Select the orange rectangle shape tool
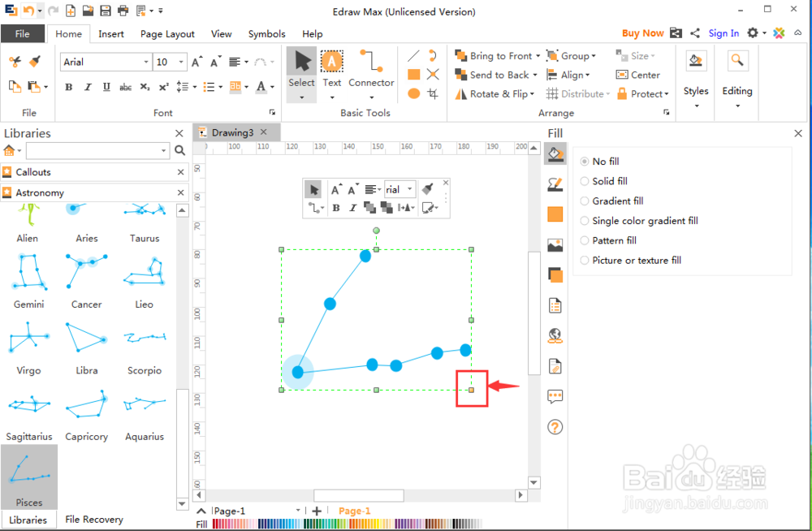Viewport: 812px width, 531px height. [414, 75]
